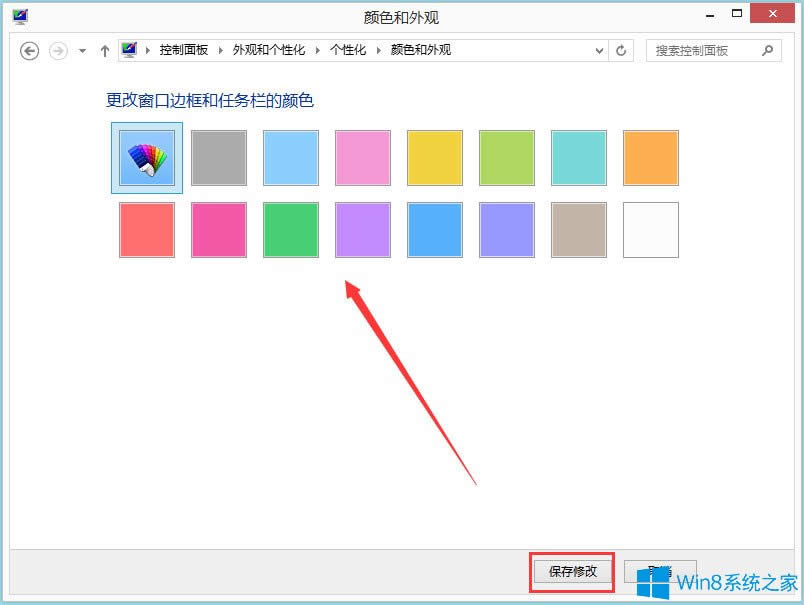Select the green color swatch
The width and height of the screenshot is (804, 605).
point(290,230)
